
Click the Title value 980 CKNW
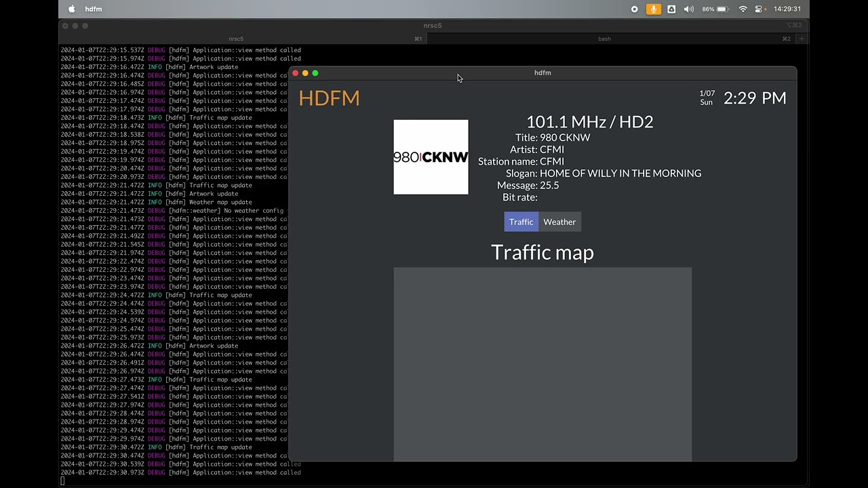pyautogui.click(x=565, y=138)
